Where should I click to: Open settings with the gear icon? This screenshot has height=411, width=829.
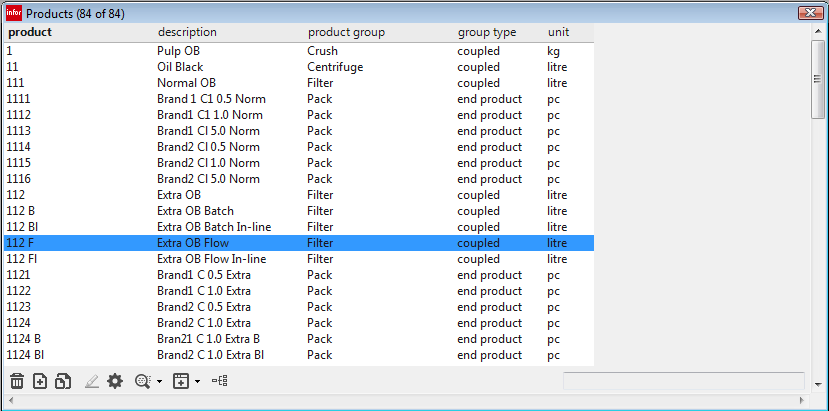(x=115, y=381)
